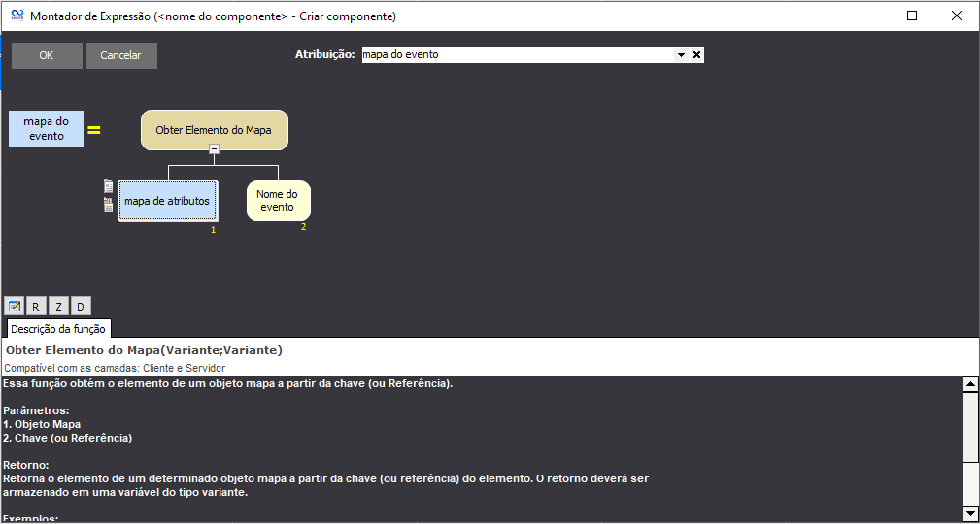Clear the Atribuição field with the X button

tap(696, 55)
